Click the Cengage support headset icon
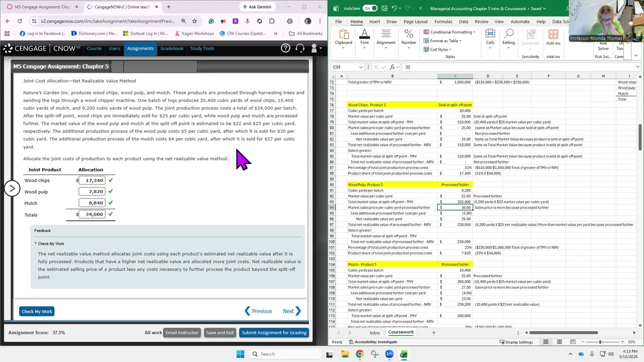Viewport: 644px width, 362px height. pyautogui.click(x=300, y=48)
